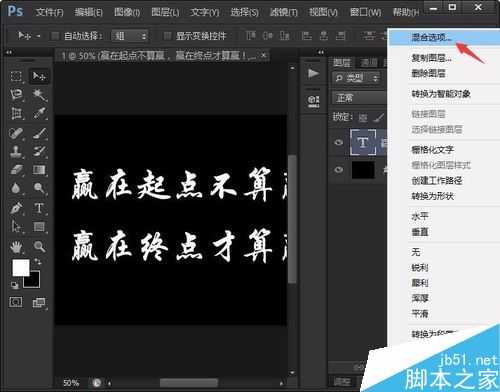Open the 组 auto-select dropdown
This screenshot has height=392, width=500.
[130, 36]
